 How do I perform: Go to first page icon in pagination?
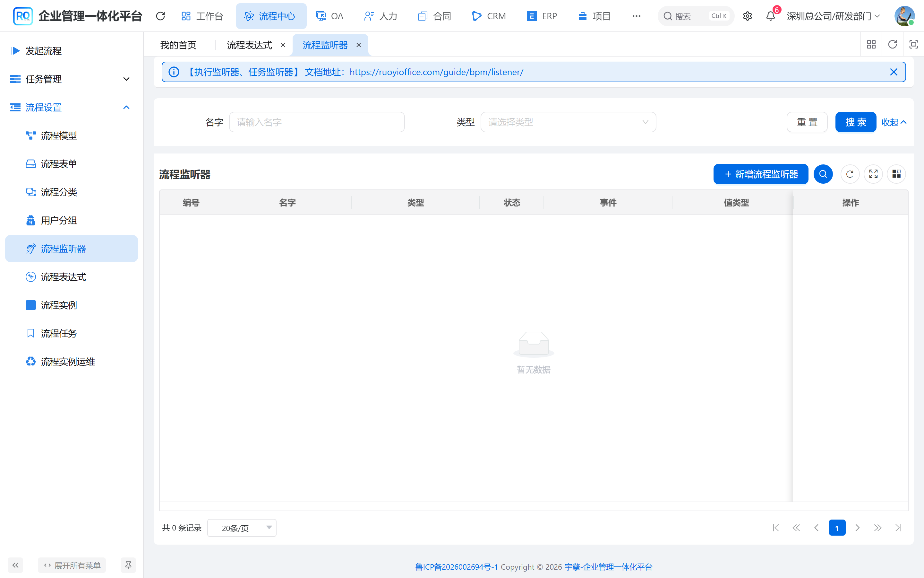(x=775, y=528)
